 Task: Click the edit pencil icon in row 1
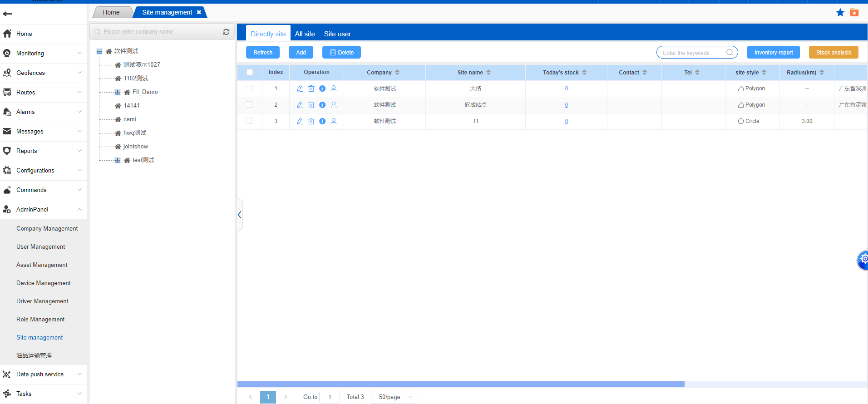[300, 89]
